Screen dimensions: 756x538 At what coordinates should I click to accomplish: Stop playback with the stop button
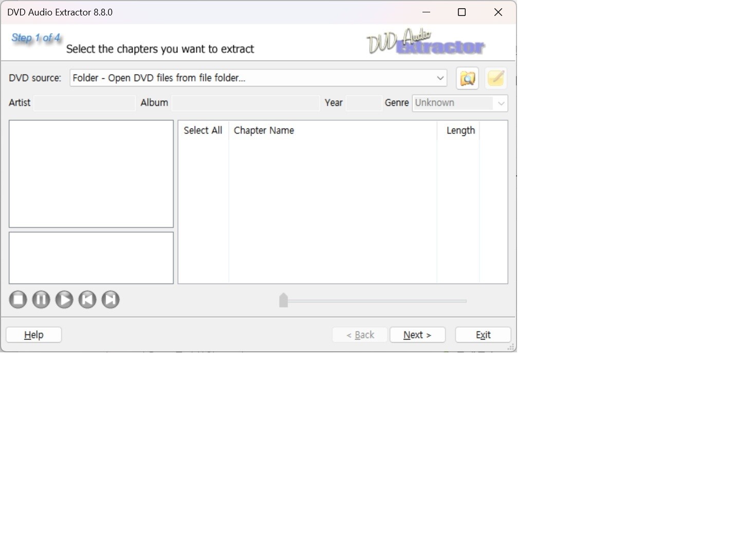(18, 299)
